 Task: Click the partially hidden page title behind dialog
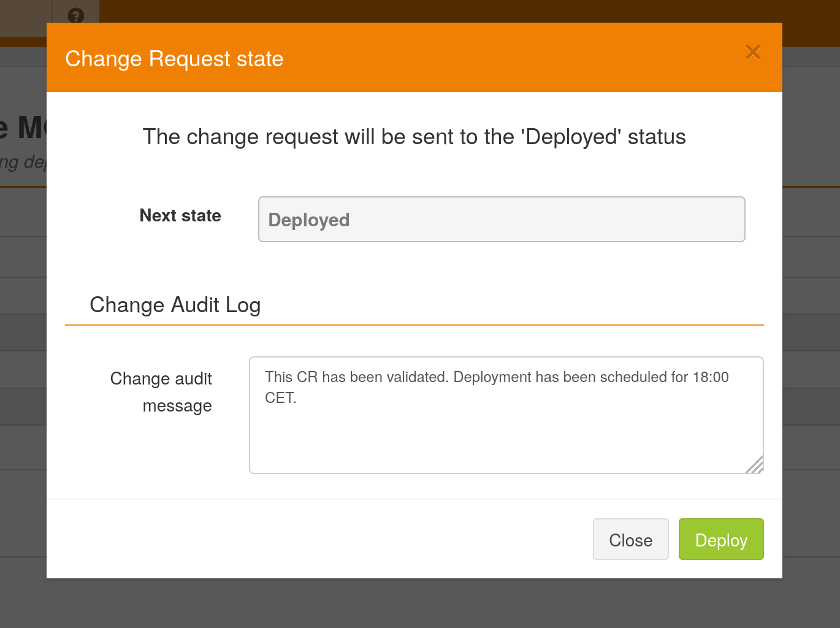tap(23, 128)
